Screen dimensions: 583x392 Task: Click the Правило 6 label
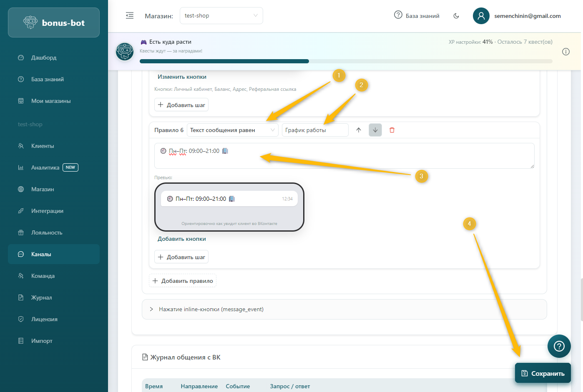coord(169,130)
